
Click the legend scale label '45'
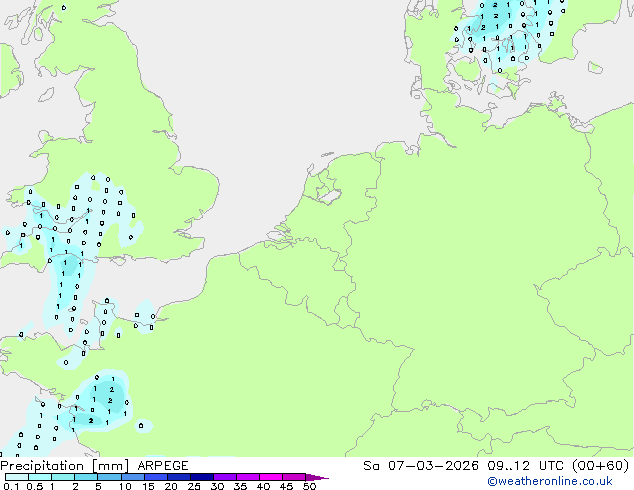(286, 486)
